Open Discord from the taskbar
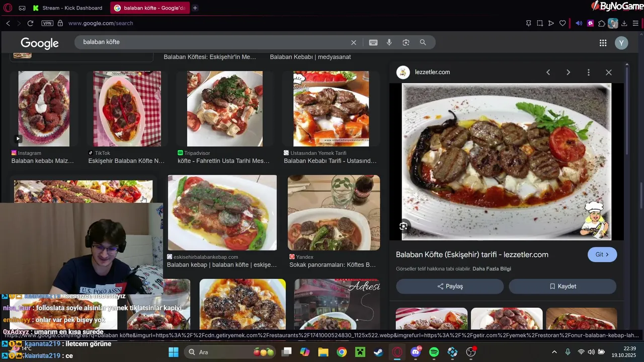This screenshot has height=362, width=644. click(x=416, y=352)
